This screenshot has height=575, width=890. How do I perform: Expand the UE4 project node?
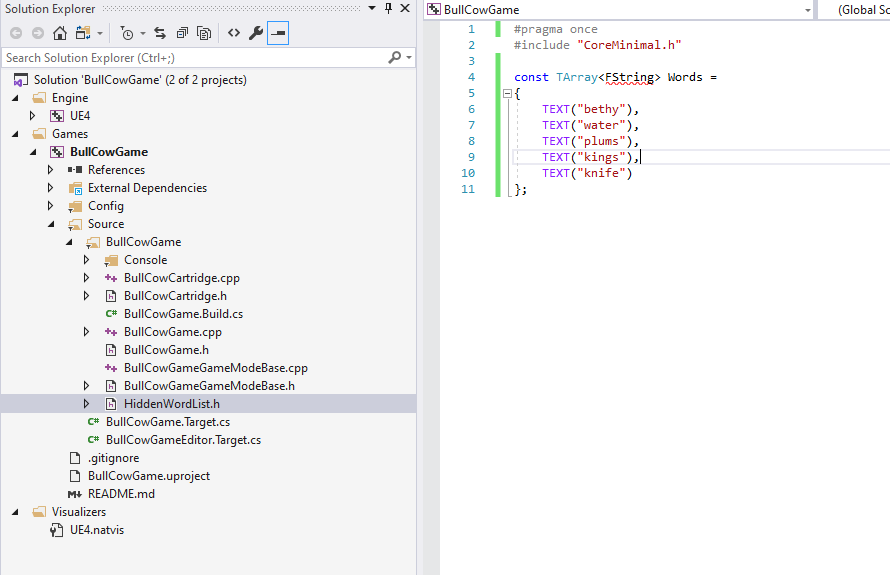(33, 116)
